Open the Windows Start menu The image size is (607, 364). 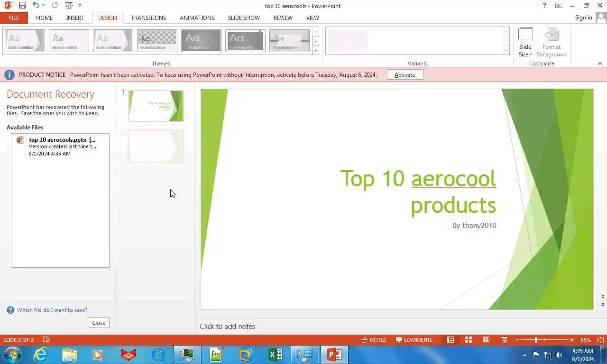pyautogui.click(x=12, y=355)
